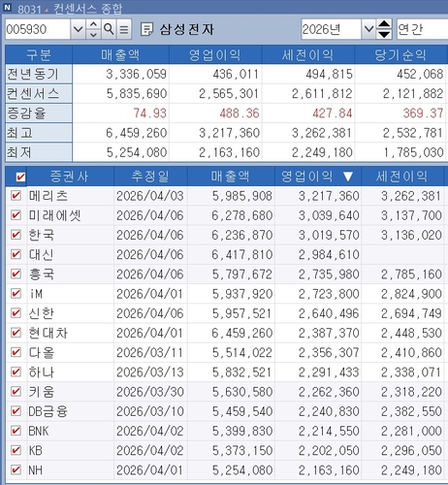This screenshot has width=448, height=485.
Task: Select the 전년동기 row label
Action: pyautogui.click(x=39, y=74)
